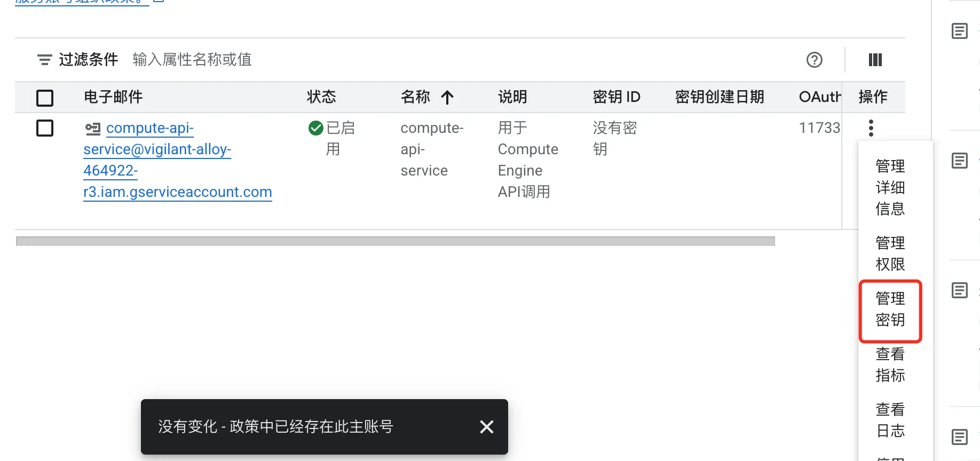Dismiss the 没有变化 toast notification
This screenshot has width=980, height=461.
click(486, 426)
